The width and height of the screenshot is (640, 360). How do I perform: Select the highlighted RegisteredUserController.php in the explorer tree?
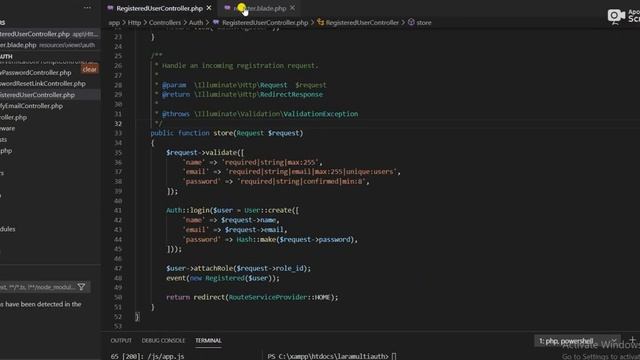click(49, 95)
